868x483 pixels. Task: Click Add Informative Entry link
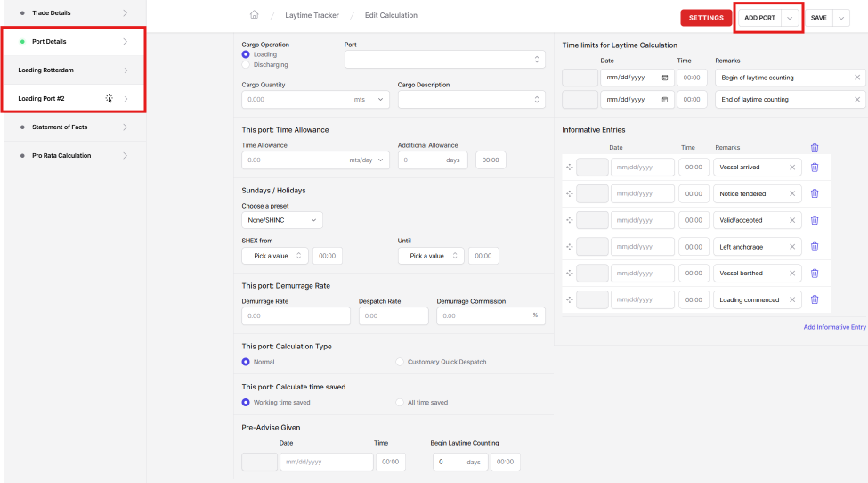(834, 328)
